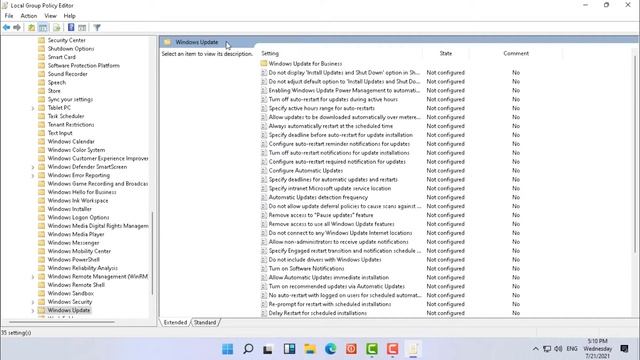The width and height of the screenshot is (640, 360).
Task: Open the Help menu
Action: click(70, 16)
